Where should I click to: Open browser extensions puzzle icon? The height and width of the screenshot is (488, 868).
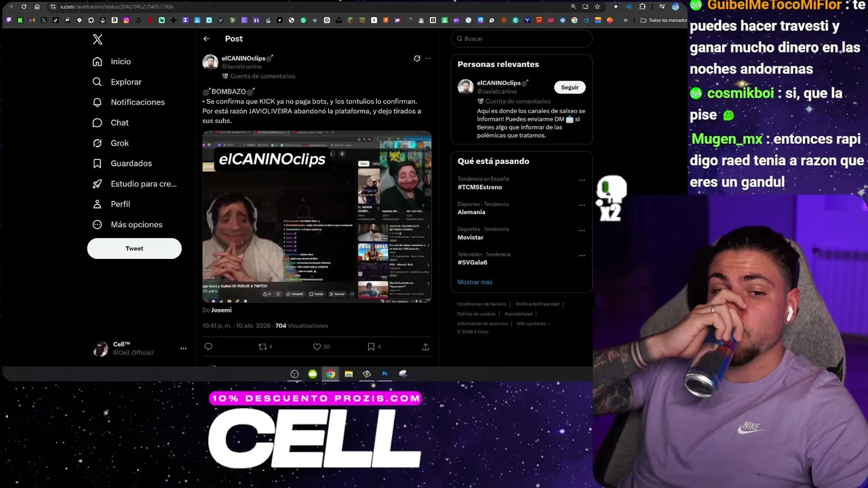(x=642, y=7)
